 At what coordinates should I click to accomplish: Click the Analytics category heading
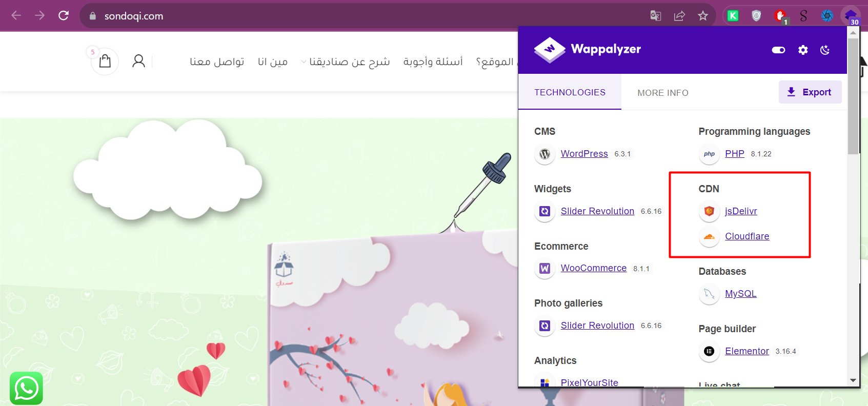(555, 360)
